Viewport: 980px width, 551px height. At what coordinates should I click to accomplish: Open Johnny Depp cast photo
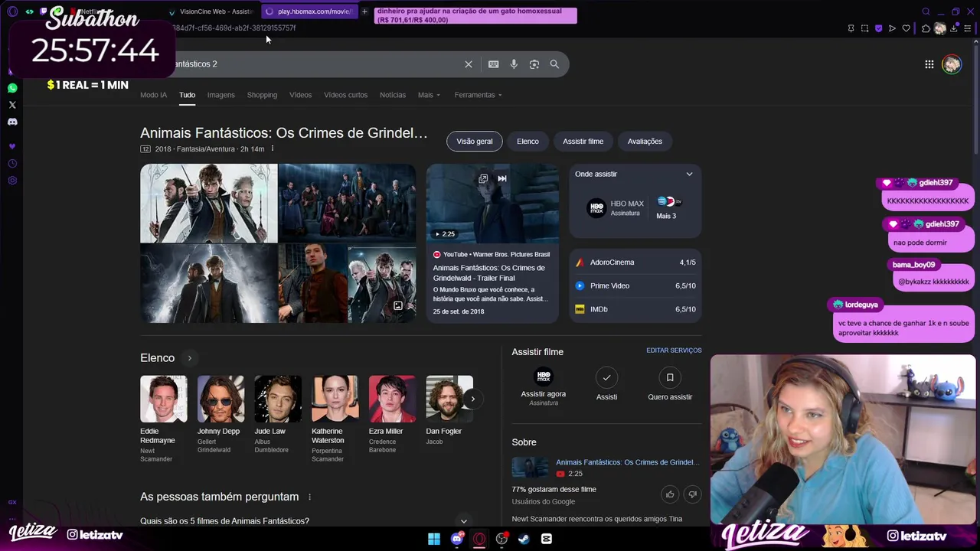[220, 399]
